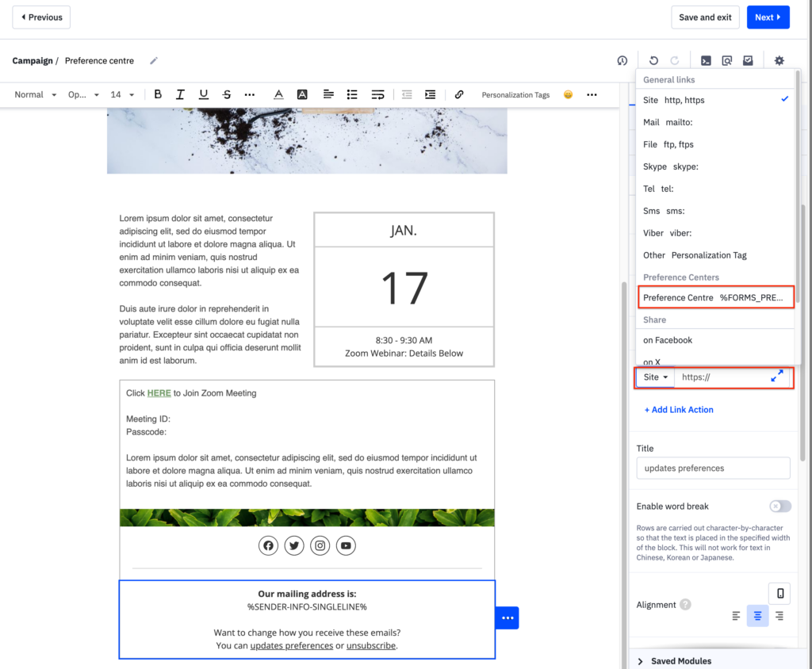The height and width of the screenshot is (669, 812).
Task: Open the emoji picker
Action: coord(568,94)
